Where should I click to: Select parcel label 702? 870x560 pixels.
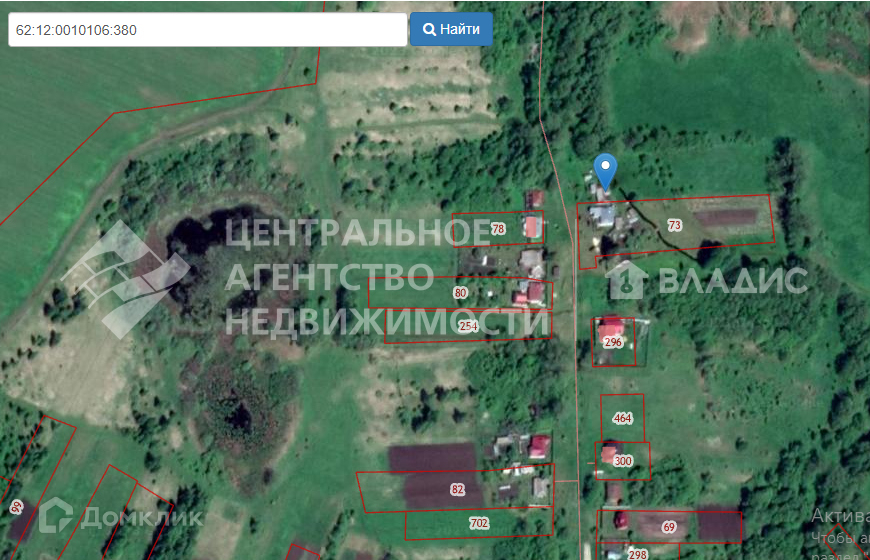pyautogui.click(x=479, y=523)
